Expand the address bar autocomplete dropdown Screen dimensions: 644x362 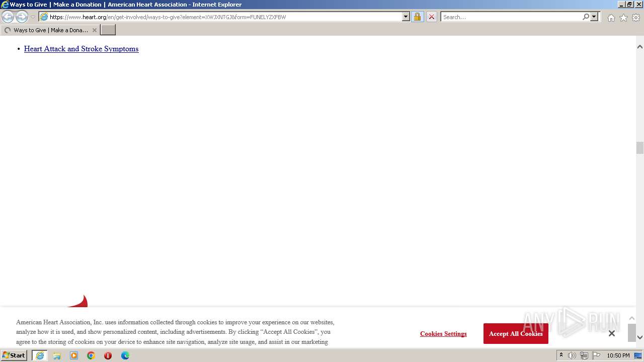pos(406,17)
